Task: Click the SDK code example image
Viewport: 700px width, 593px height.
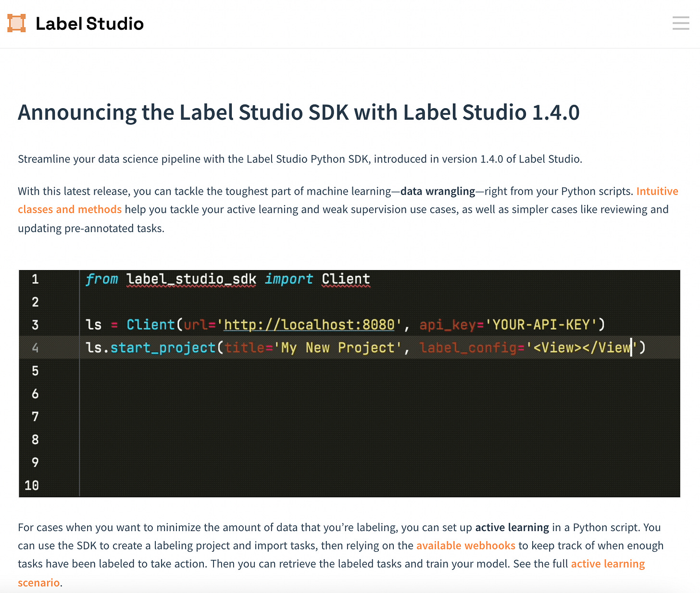Action: coord(350,383)
